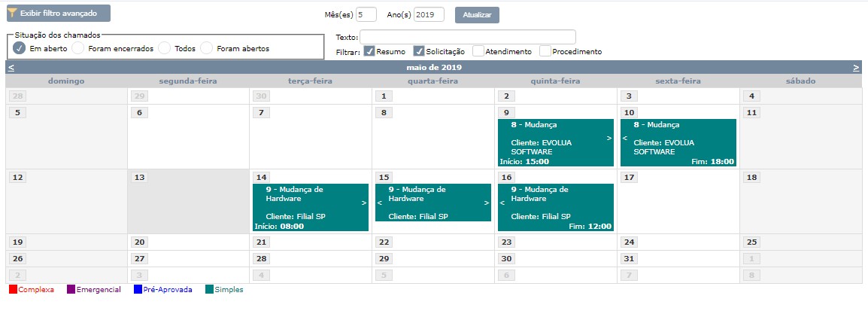Click left arrow on May 10 Mudança event
The image size is (868, 323).
(624, 139)
